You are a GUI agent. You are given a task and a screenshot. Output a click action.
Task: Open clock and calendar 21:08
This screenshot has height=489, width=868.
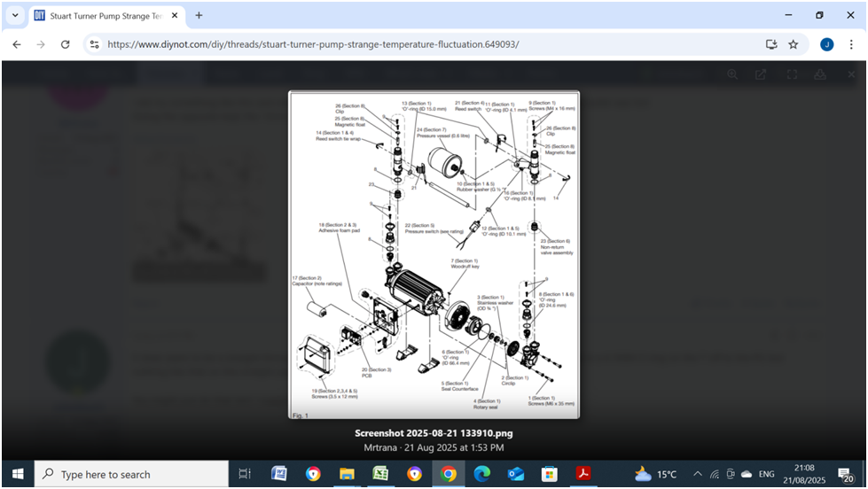(804, 474)
